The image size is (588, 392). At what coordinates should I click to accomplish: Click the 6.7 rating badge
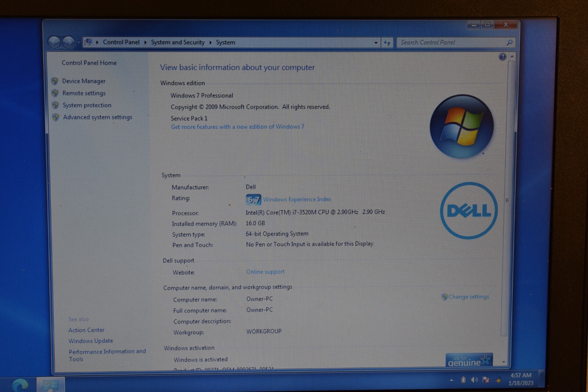tap(253, 199)
